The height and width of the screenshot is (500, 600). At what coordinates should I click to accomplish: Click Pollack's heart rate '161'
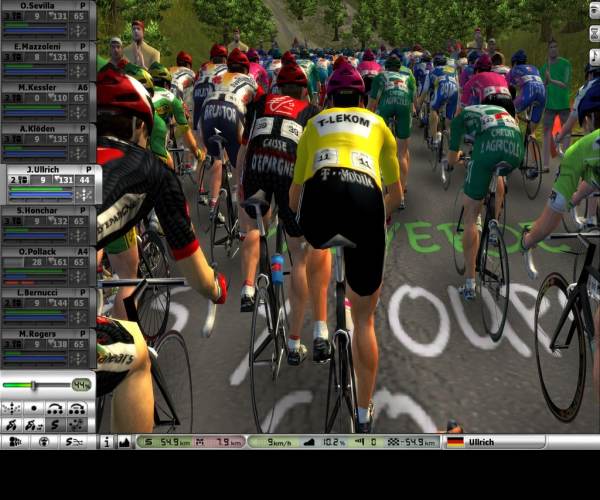[x=60, y=262]
